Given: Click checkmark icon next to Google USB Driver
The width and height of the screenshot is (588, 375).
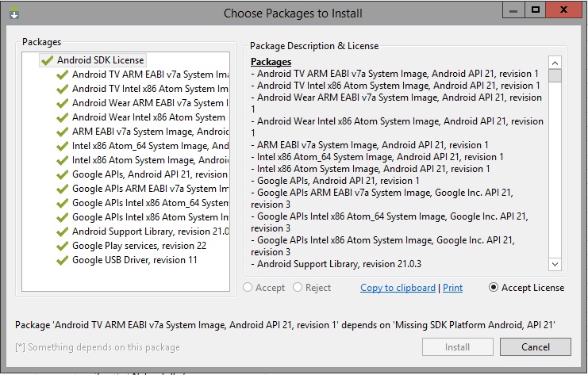Looking at the screenshot, I should click(x=63, y=260).
